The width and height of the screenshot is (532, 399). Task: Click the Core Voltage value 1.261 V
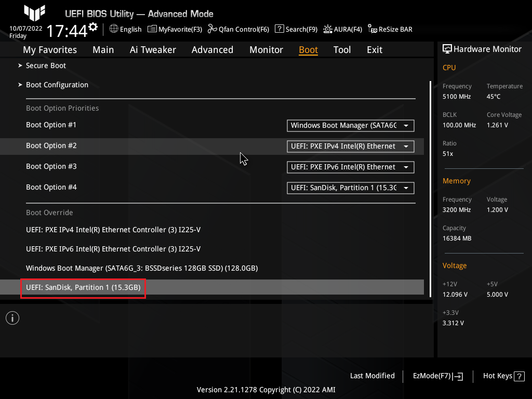[x=497, y=125]
